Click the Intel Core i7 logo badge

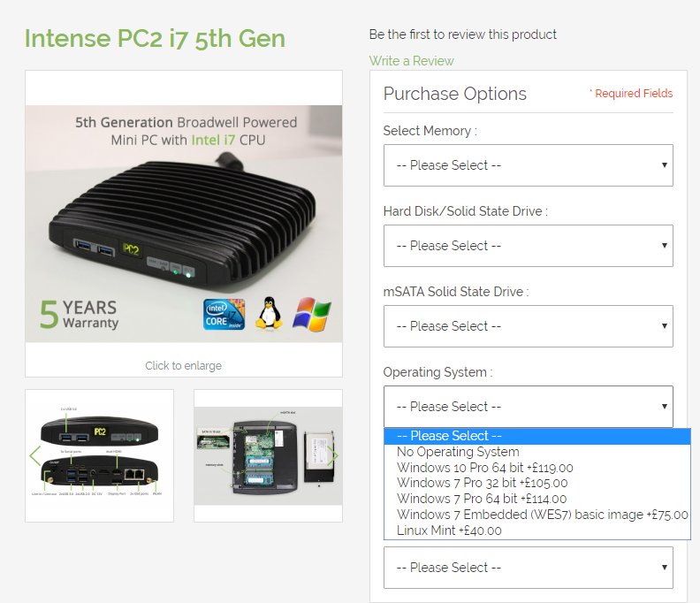[224, 314]
